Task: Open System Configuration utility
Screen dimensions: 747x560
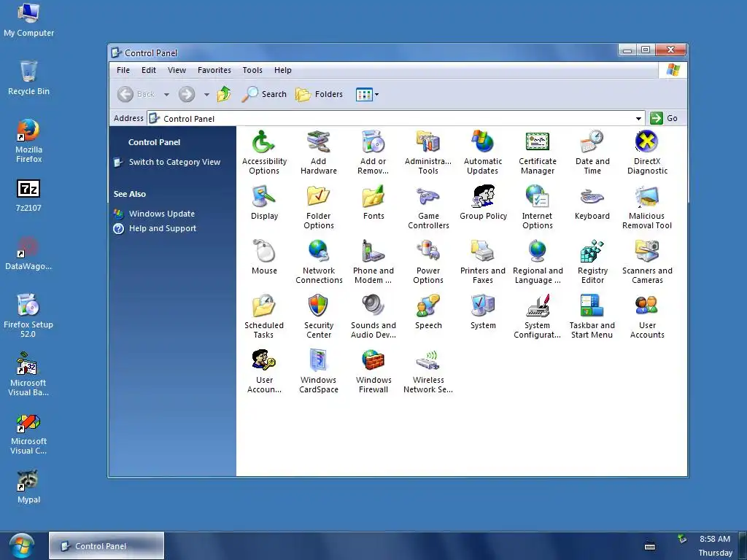Action: point(538,316)
